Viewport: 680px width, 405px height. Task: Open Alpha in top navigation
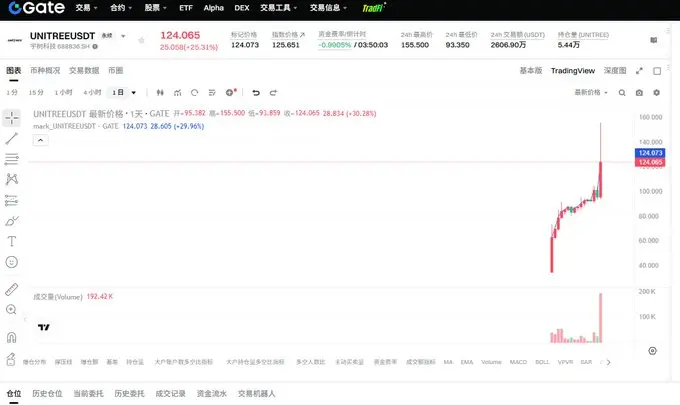[214, 8]
